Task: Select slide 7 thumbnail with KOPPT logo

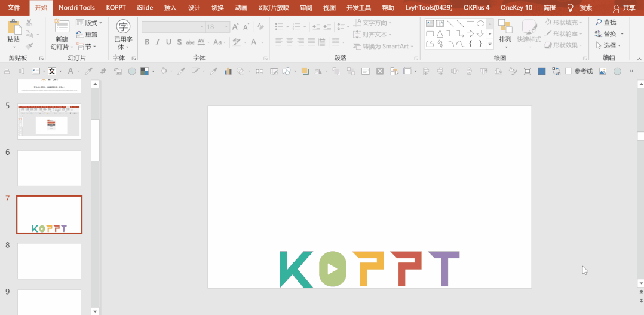Action: (x=49, y=215)
